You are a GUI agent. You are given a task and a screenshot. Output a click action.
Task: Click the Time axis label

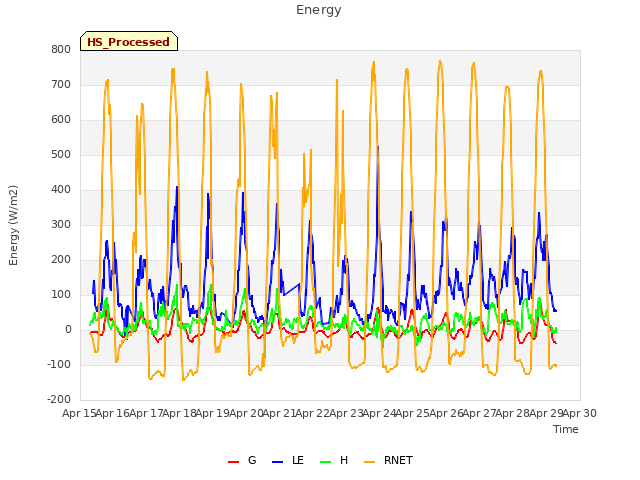pos(565,429)
